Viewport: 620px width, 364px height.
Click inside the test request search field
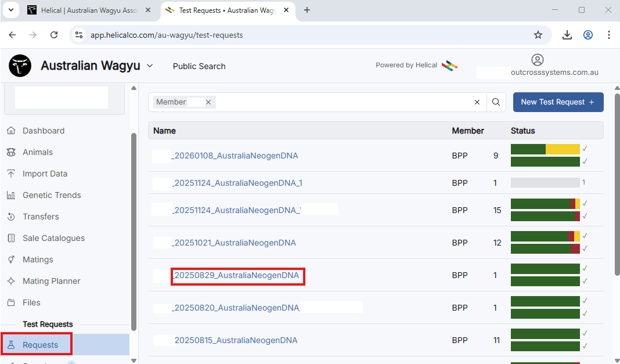point(343,102)
